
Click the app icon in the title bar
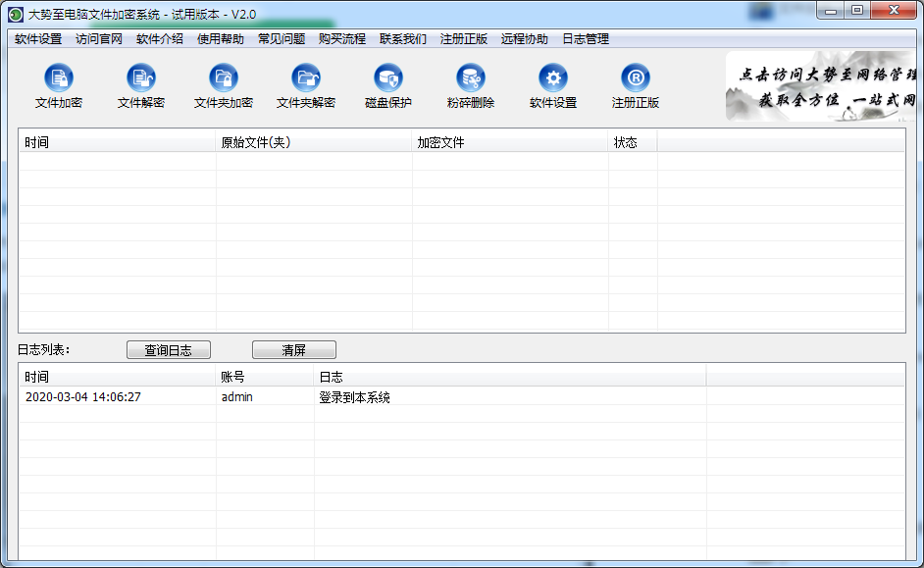tap(16, 14)
